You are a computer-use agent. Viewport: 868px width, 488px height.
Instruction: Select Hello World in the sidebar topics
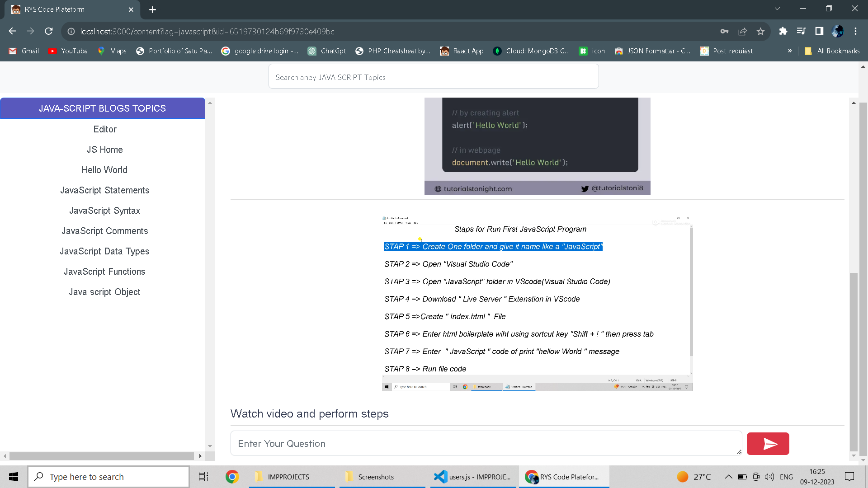click(104, 170)
